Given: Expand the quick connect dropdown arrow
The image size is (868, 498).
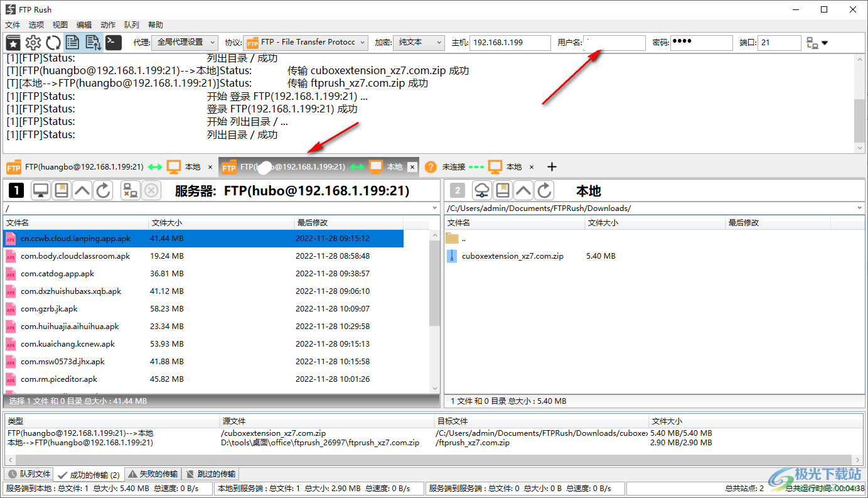Looking at the screenshot, I should (x=825, y=43).
